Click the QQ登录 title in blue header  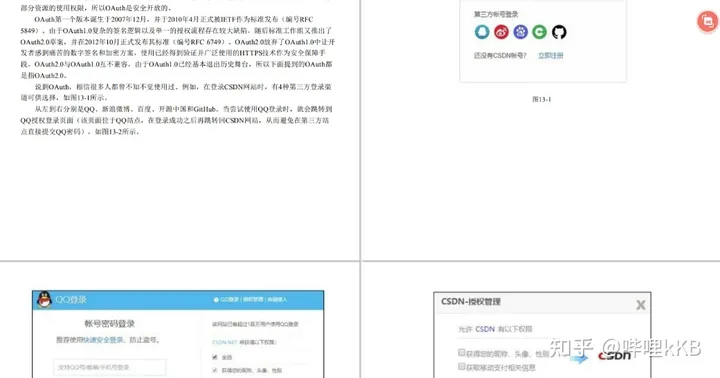tap(71, 299)
